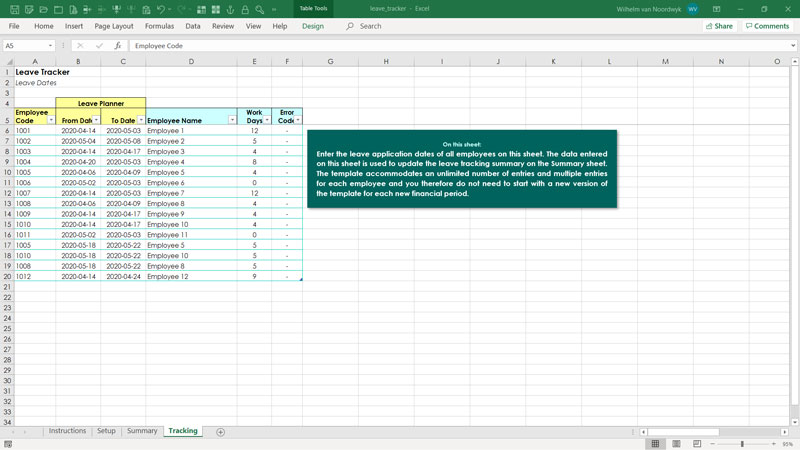Click the Ribbon Display Options icon
Screen dimensions: 800x450
716,9
